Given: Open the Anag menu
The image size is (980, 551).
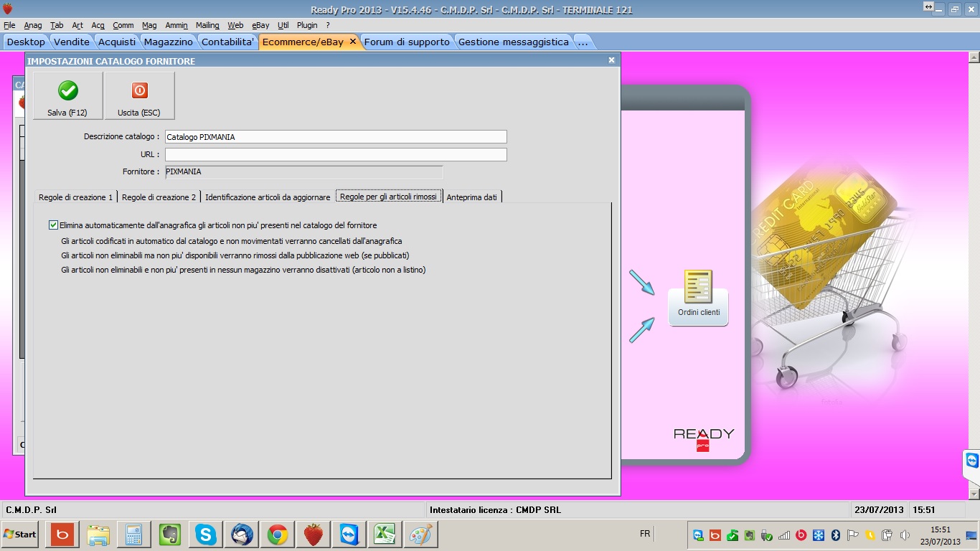Looking at the screenshot, I should click(x=32, y=25).
